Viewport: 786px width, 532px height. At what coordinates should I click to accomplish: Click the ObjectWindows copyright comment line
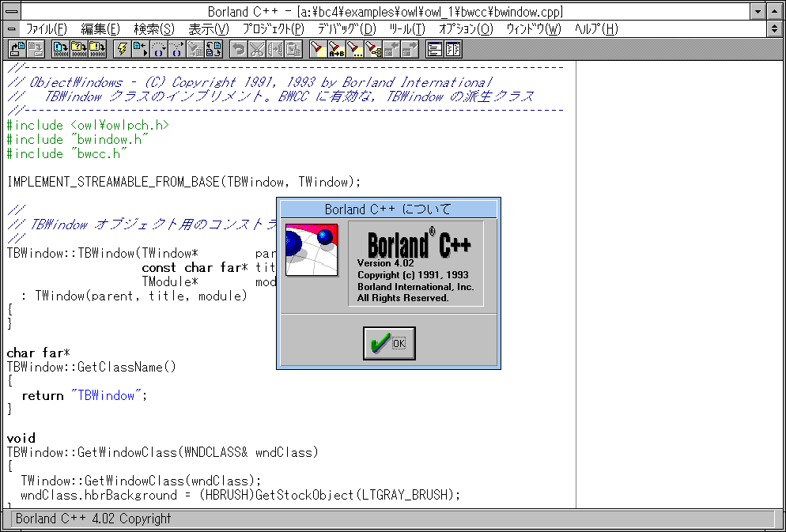[250, 82]
